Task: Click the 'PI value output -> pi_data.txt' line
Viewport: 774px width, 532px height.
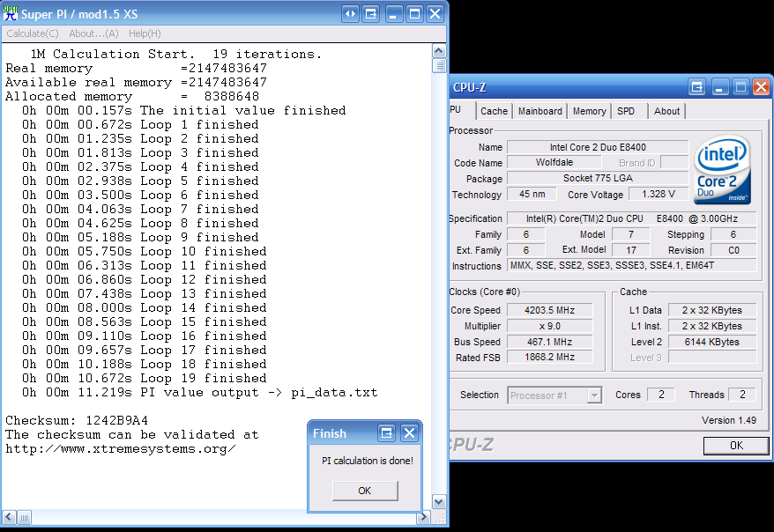Action: (199, 393)
